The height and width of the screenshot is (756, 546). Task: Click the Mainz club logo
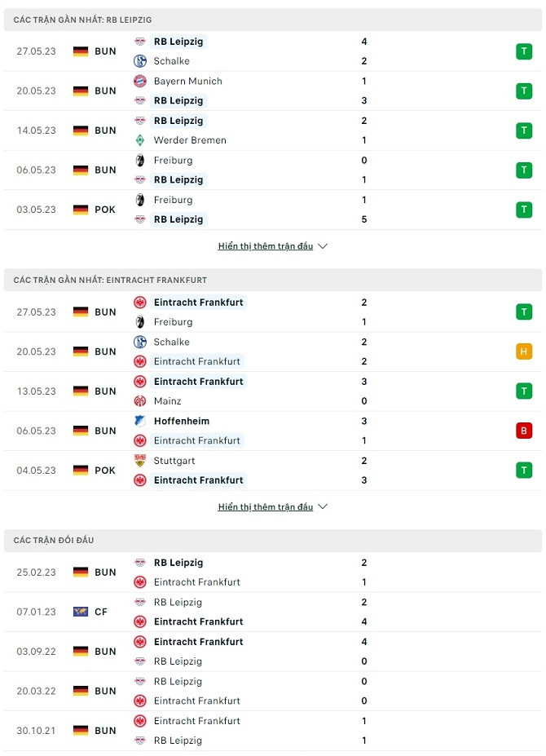[x=140, y=401]
